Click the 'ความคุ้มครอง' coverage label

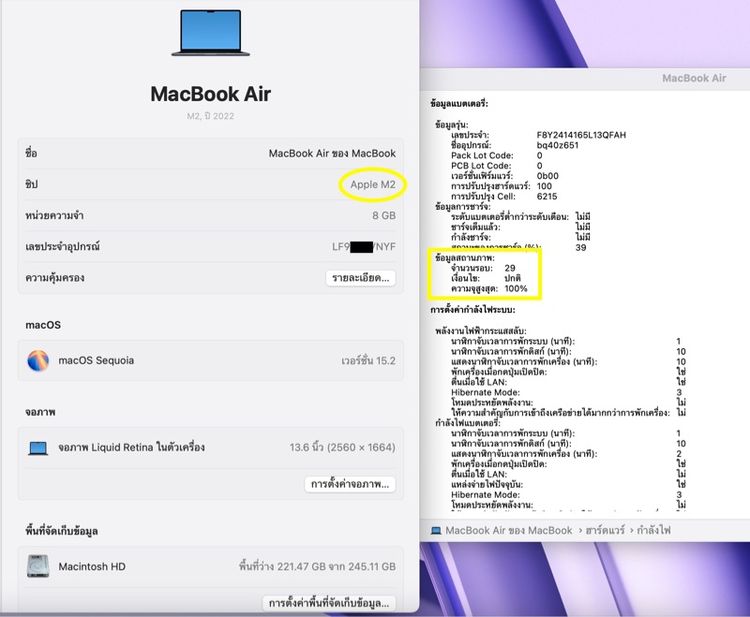[55, 278]
